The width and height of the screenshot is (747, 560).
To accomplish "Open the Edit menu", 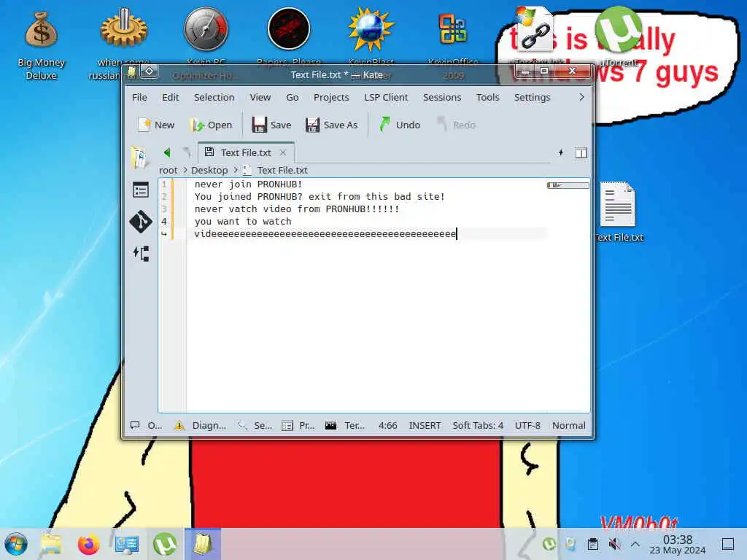I will point(171,97).
